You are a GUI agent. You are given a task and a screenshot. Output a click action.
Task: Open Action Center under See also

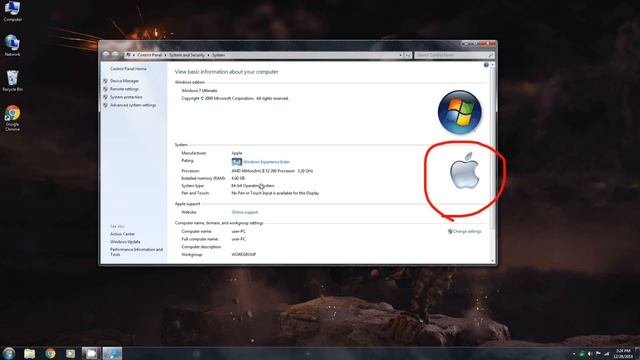(122, 234)
